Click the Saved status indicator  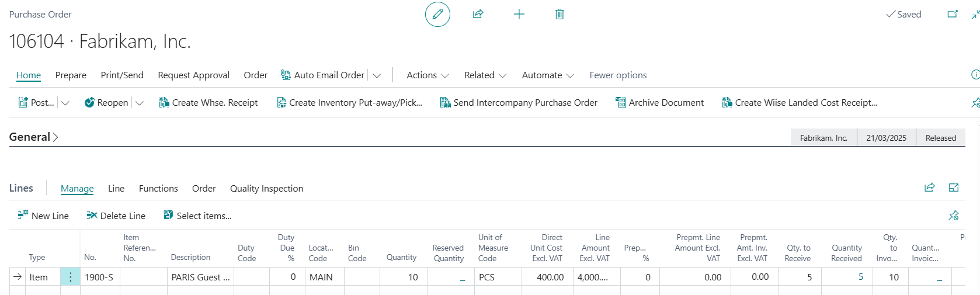coord(903,14)
